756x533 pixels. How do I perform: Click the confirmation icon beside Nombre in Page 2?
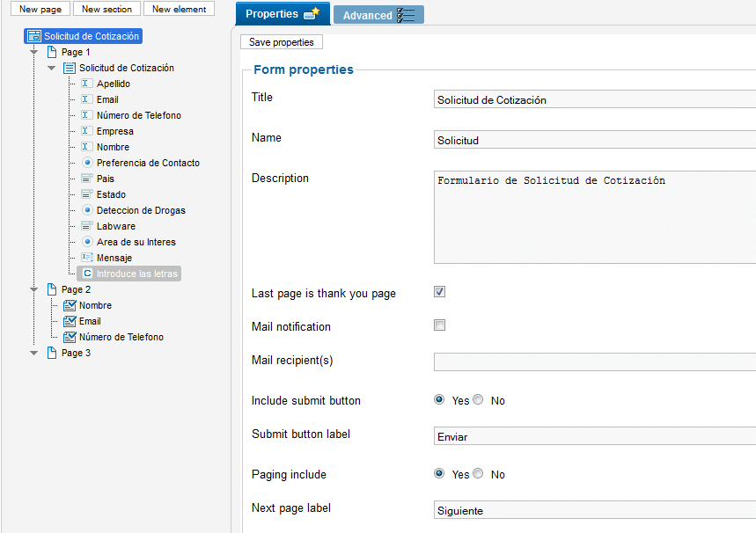pyautogui.click(x=70, y=305)
